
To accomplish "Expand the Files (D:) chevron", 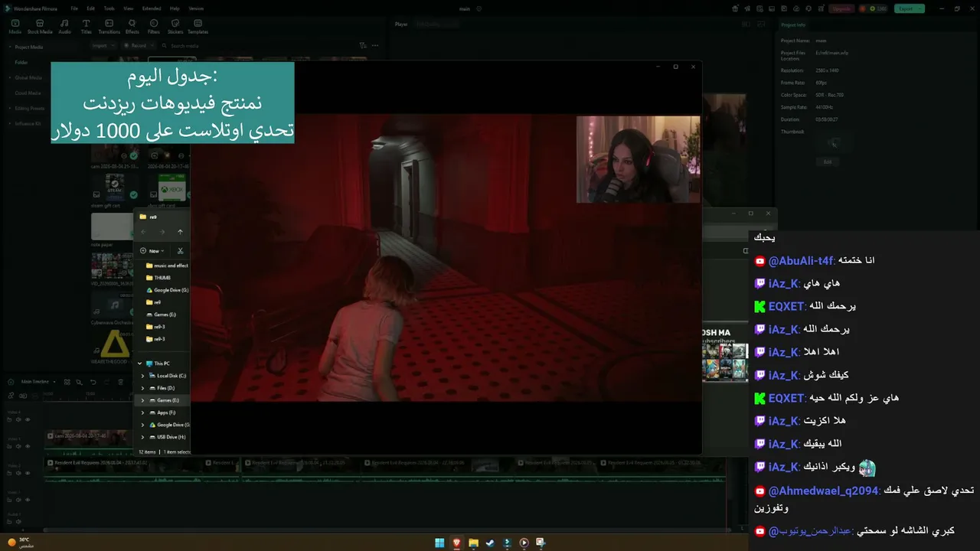I will point(142,388).
